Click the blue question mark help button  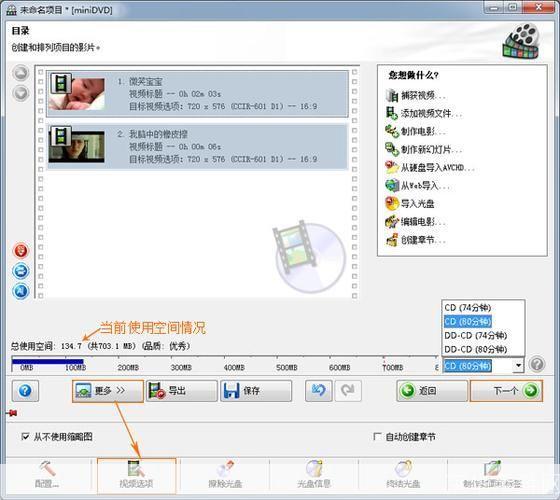[25, 391]
